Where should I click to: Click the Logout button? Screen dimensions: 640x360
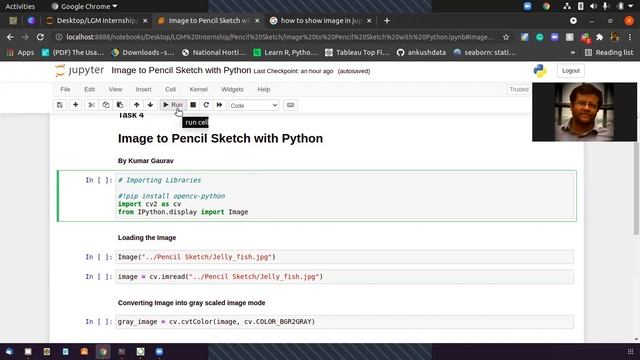(571, 71)
